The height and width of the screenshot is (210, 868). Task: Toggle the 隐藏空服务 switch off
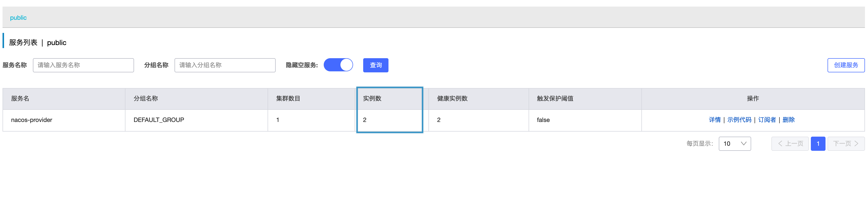point(338,65)
